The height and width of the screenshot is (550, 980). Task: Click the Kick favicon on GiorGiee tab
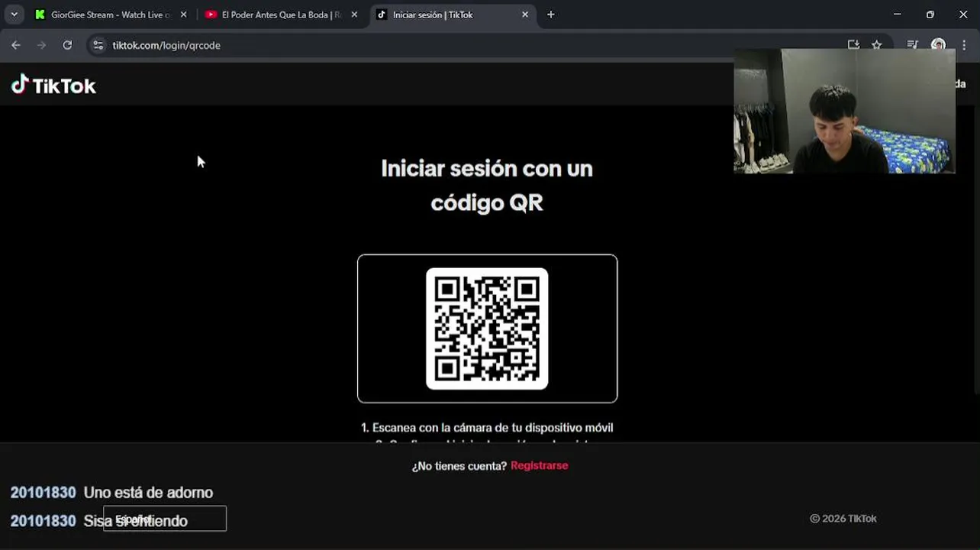40,15
